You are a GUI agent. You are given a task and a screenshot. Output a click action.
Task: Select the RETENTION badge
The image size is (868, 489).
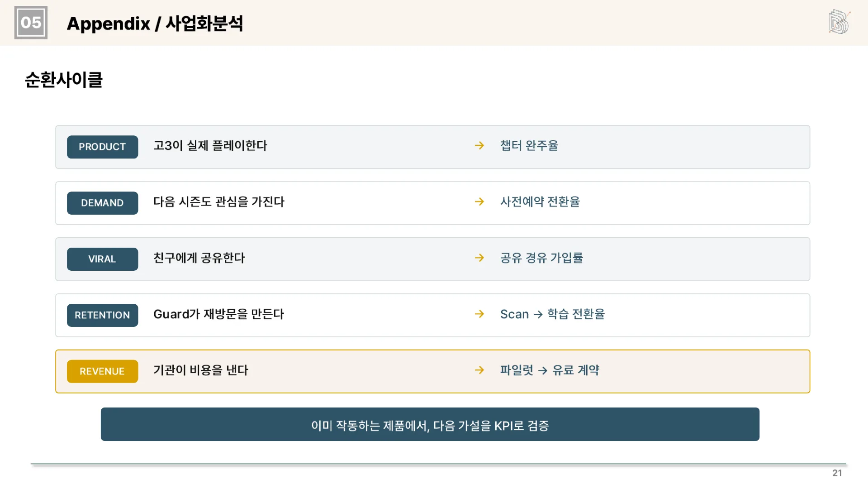click(x=102, y=315)
